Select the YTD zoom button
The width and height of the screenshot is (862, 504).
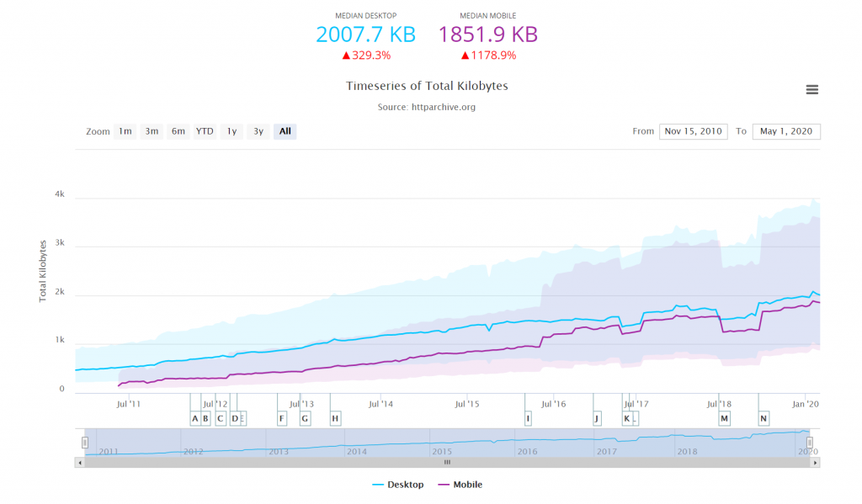205,131
